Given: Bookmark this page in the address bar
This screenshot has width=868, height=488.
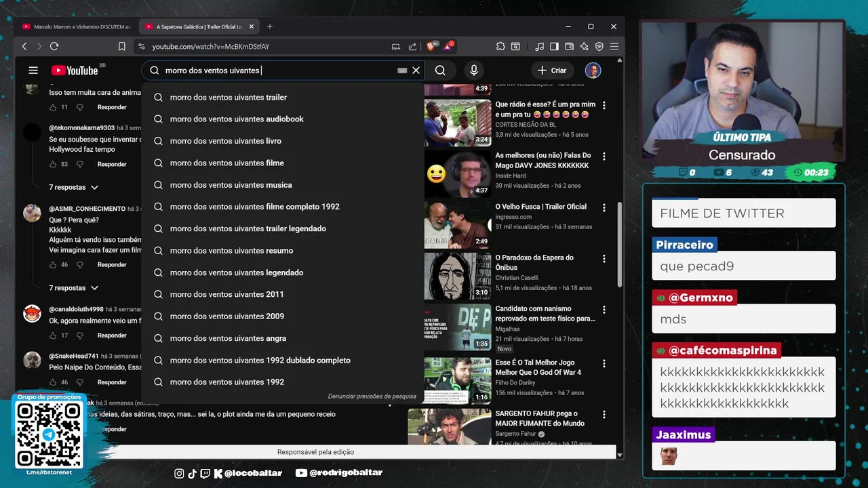Looking at the screenshot, I should (122, 46).
